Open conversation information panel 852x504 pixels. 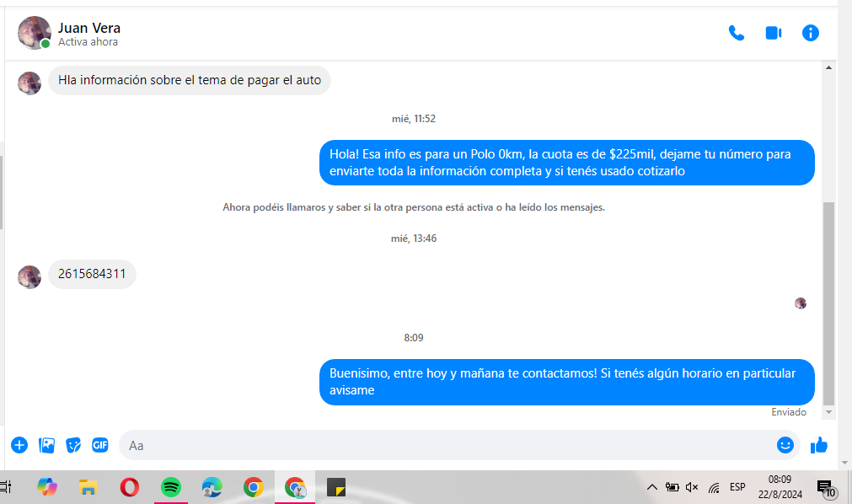[x=810, y=33]
